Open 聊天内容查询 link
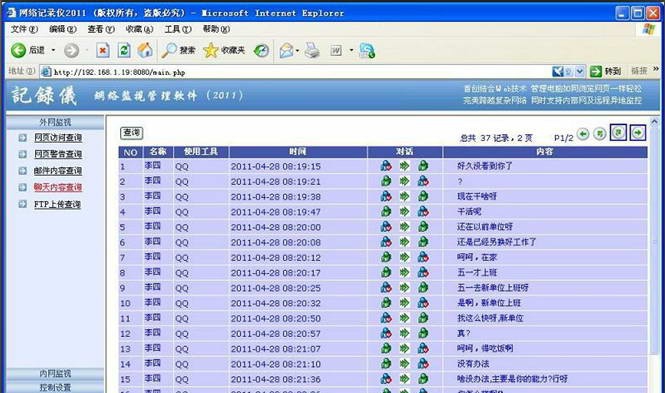 [58, 187]
